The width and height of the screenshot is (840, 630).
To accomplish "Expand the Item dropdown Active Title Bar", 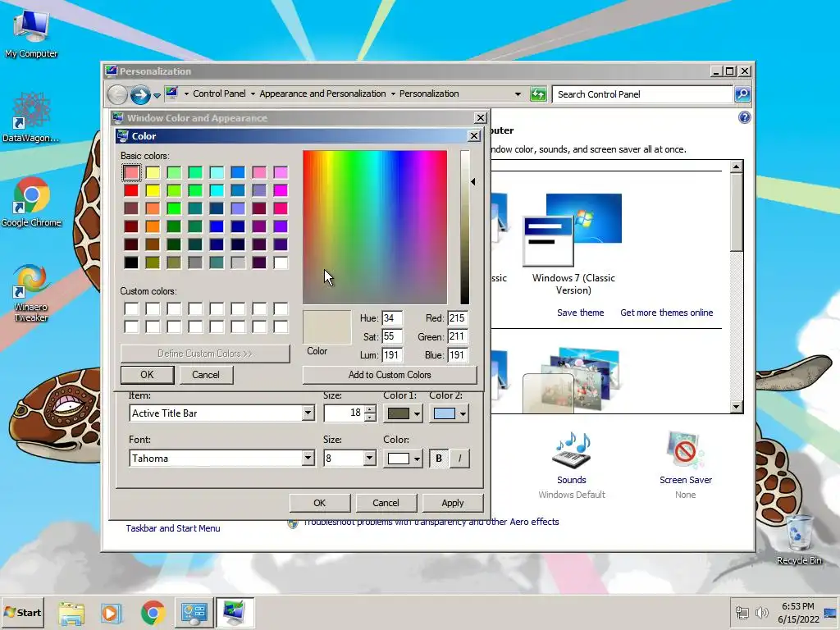I will [308, 413].
